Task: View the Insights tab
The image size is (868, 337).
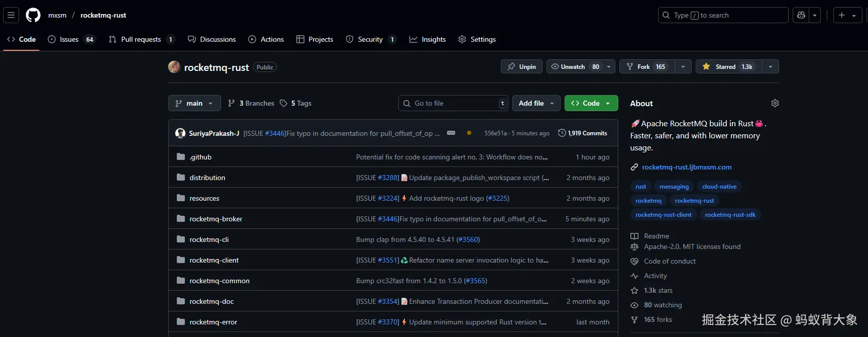Action: (427, 39)
